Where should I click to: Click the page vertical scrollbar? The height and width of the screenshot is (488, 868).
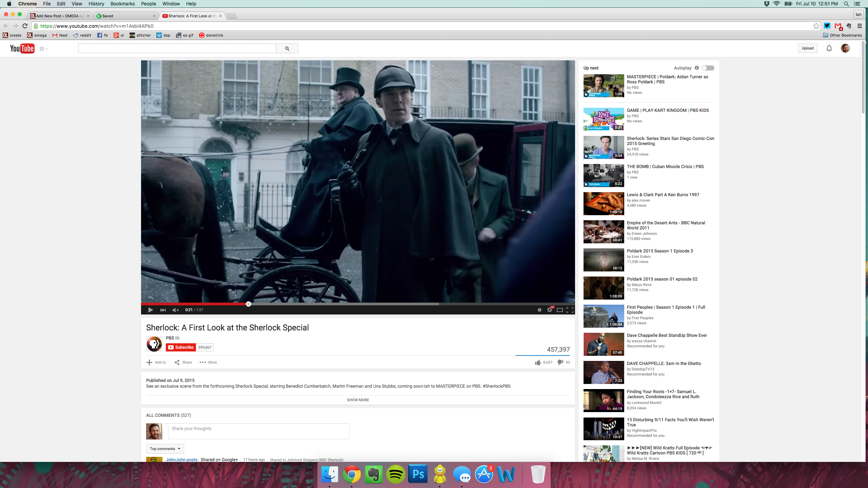point(864,78)
